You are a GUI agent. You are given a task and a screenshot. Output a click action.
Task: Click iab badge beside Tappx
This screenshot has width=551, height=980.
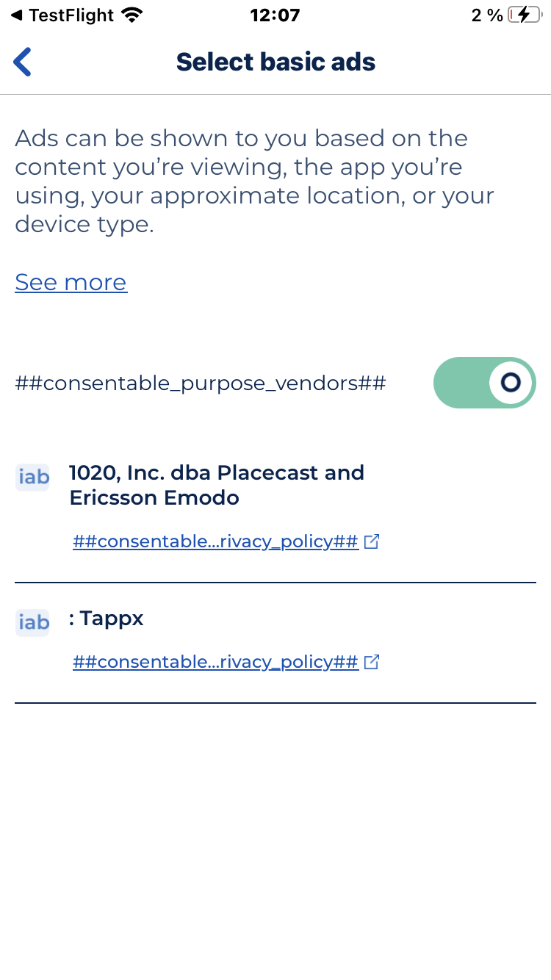click(32, 622)
